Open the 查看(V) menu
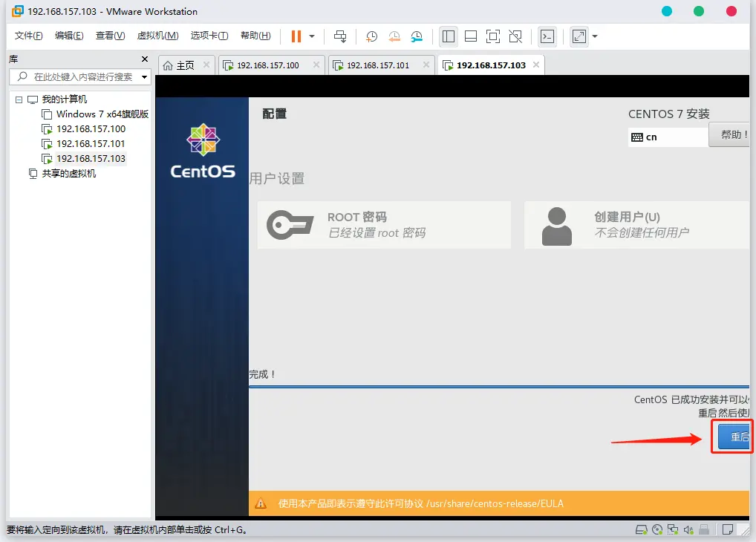 pos(110,36)
